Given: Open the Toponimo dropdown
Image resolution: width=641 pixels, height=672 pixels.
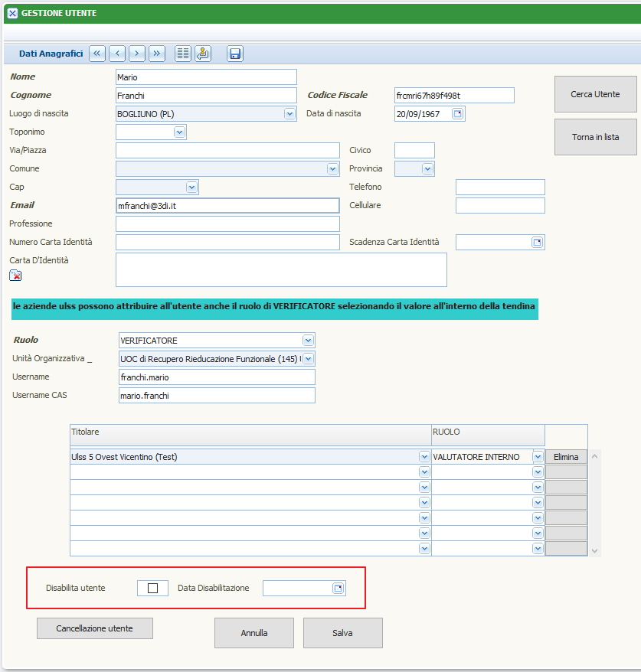Looking at the screenshot, I should click(180, 132).
